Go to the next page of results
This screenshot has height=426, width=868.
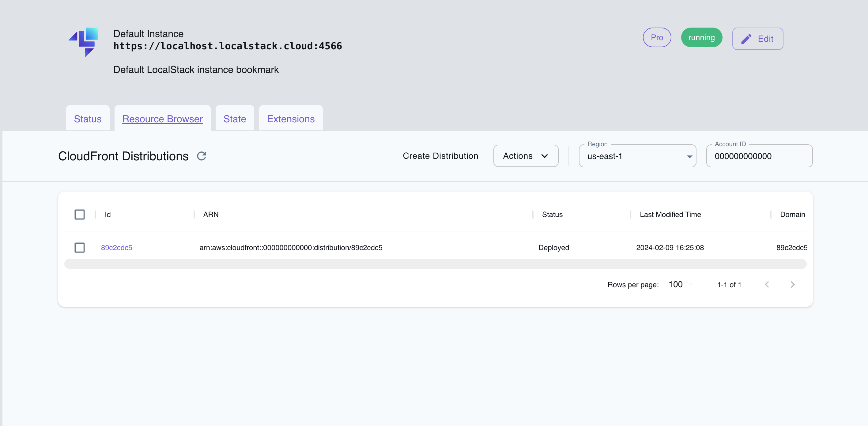pos(793,284)
